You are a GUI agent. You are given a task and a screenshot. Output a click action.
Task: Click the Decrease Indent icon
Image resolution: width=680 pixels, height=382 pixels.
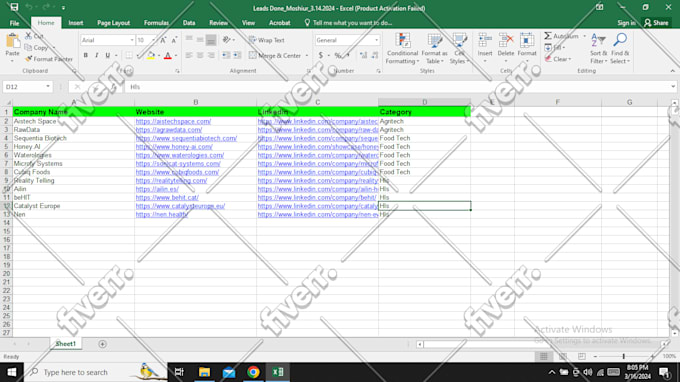(226, 56)
